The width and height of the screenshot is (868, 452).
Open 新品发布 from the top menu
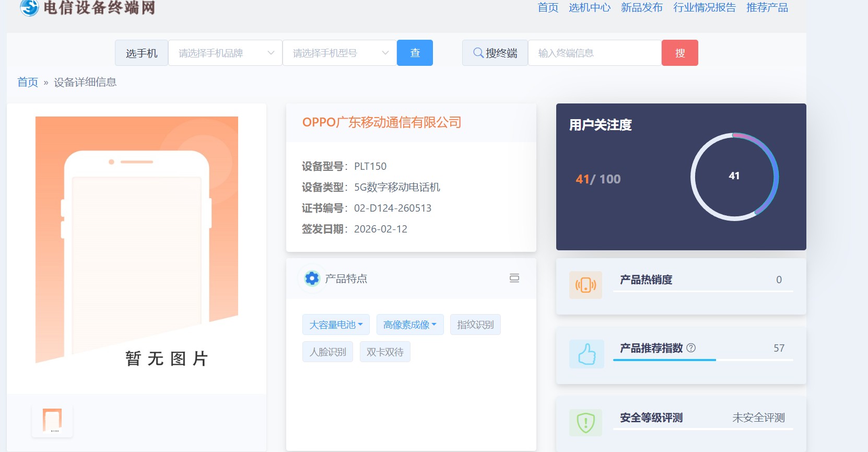641,7
